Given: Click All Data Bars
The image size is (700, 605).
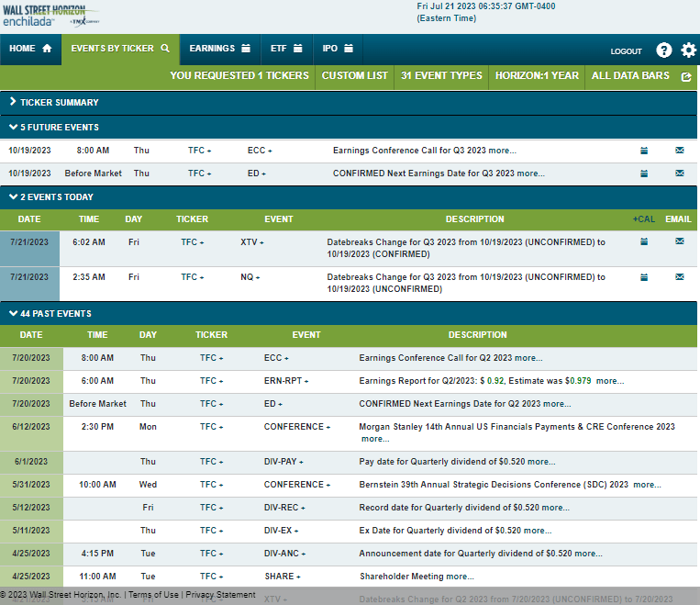Looking at the screenshot, I should coord(630,75).
